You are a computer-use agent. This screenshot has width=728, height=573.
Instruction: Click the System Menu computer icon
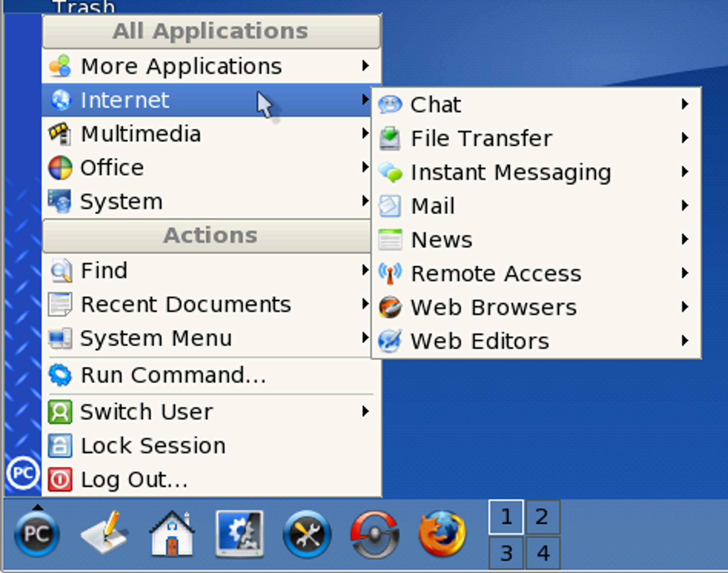click(60, 338)
